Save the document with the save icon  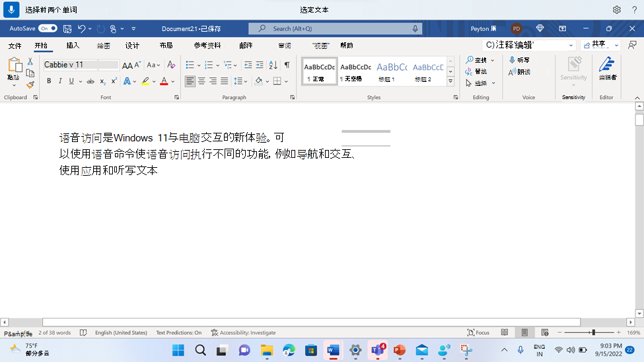point(67,29)
